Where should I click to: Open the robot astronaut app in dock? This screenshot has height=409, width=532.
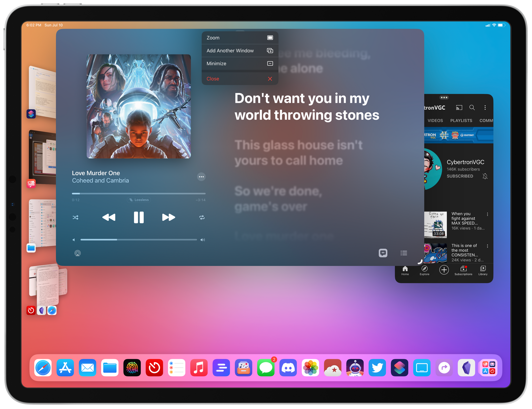coord(355,367)
